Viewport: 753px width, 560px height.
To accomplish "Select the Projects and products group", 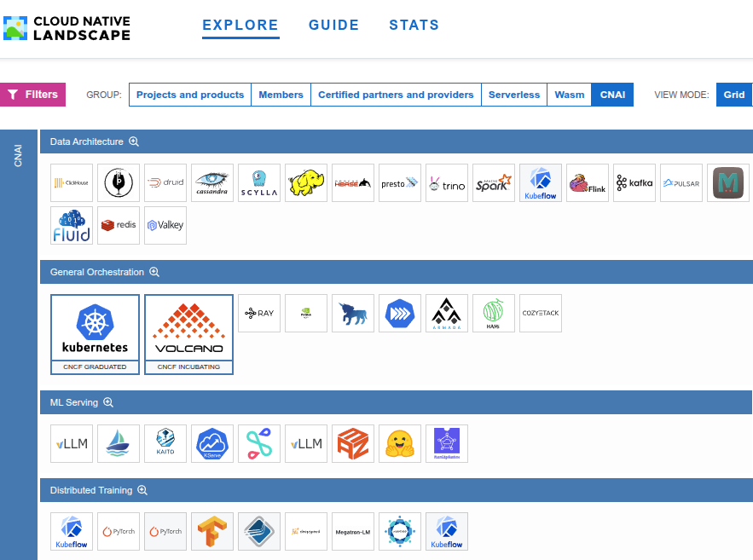I will pyautogui.click(x=190, y=95).
